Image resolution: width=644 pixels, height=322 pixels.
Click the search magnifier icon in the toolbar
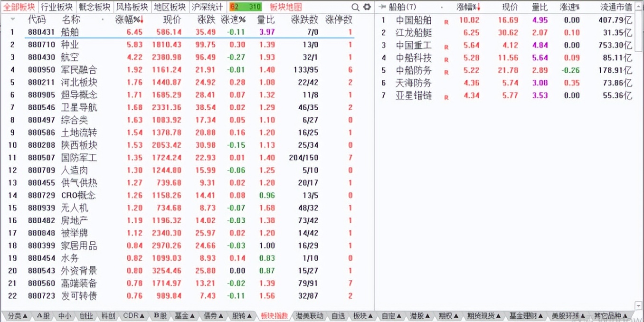tap(355, 7)
